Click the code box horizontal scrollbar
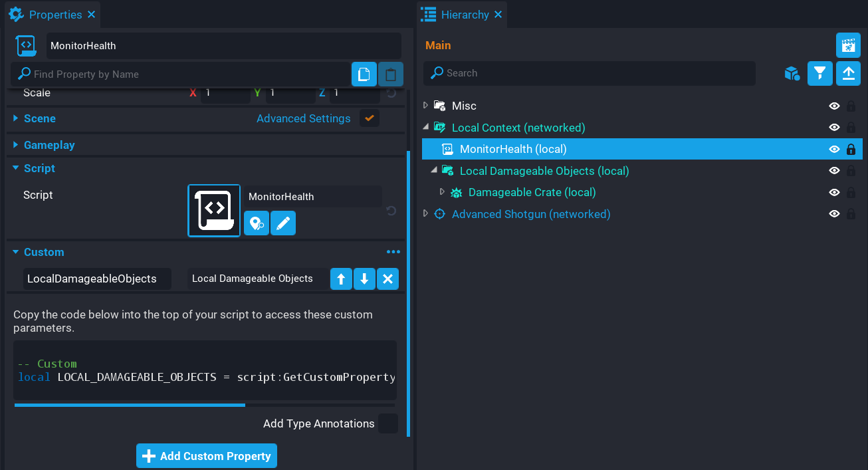The image size is (868, 470). [x=130, y=404]
